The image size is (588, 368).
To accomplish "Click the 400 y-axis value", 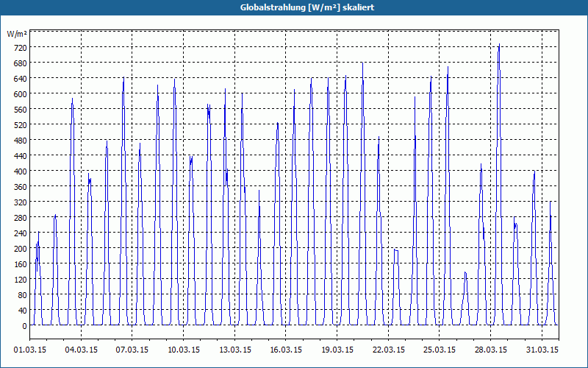I will (x=21, y=171).
